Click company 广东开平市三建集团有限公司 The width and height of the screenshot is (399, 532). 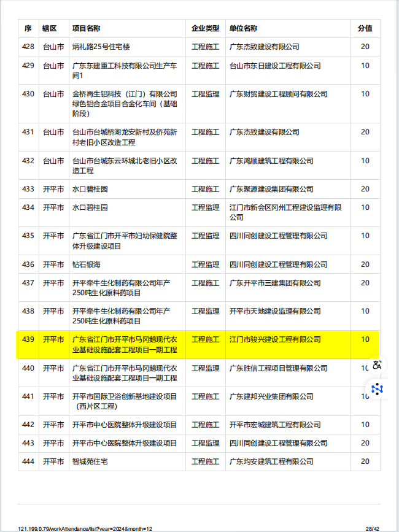[x=275, y=283]
